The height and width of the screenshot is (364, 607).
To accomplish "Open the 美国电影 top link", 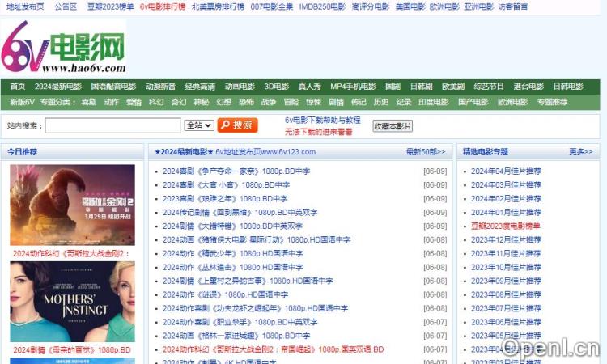I will click(410, 6).
